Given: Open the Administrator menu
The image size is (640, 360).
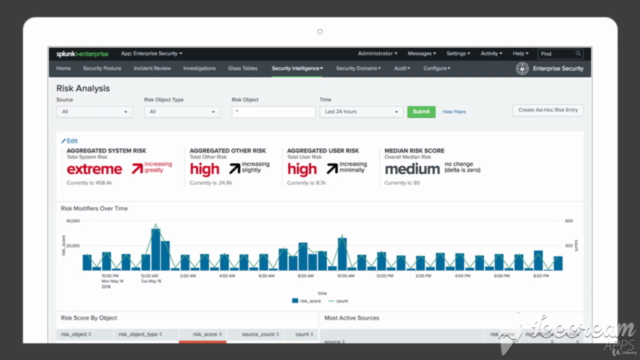Looking at the screenshot, I should click(x=378, y=53).
